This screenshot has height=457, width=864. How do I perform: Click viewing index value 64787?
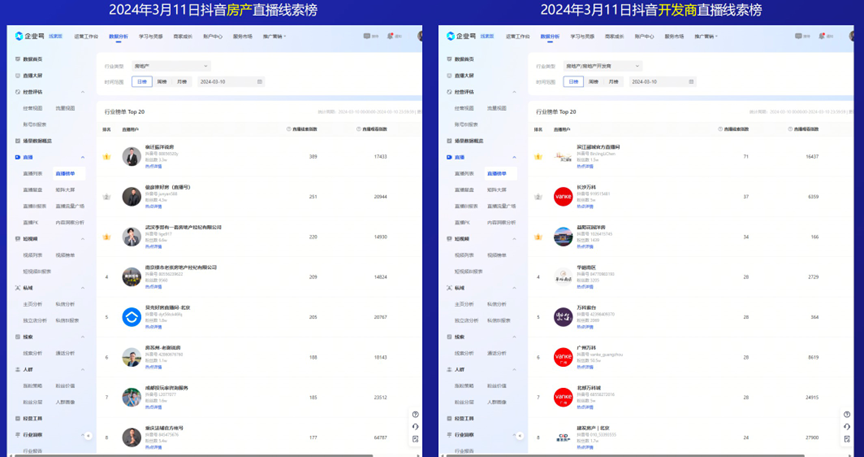[380, 438]
